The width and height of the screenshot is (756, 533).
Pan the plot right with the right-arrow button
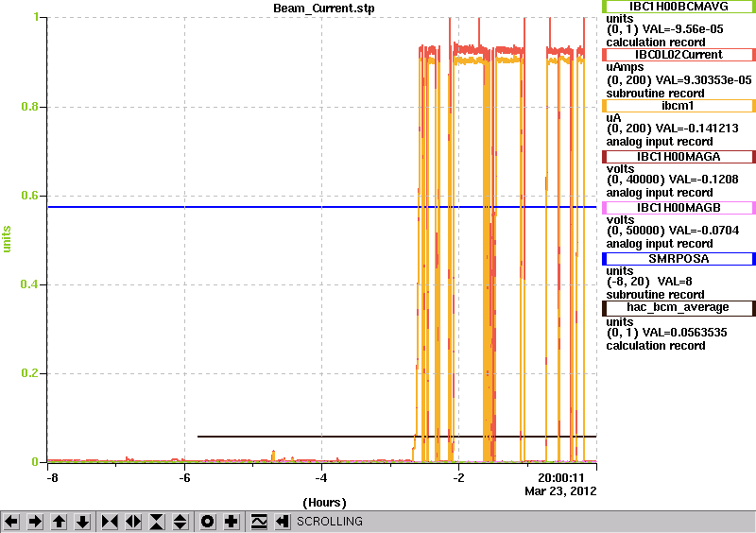35,522
